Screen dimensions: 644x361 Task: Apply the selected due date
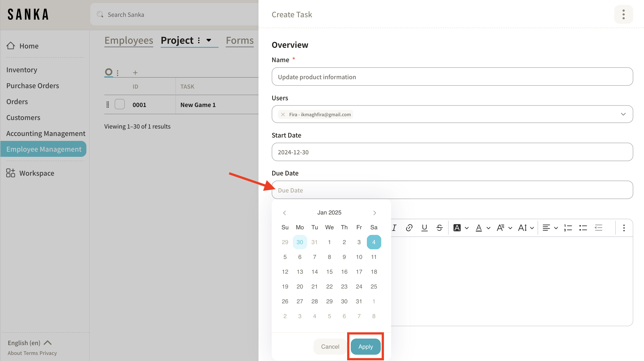(x=365, y=346)
